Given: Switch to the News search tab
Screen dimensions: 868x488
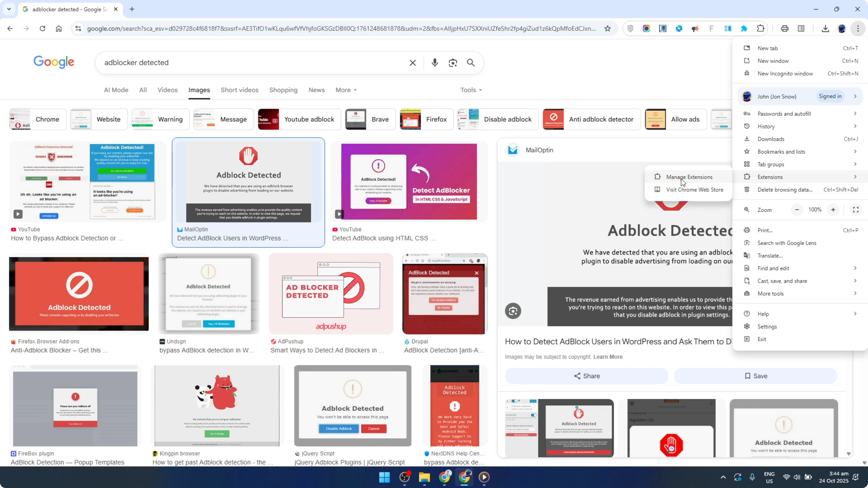Looking at the screenshot, I should 316,90.
